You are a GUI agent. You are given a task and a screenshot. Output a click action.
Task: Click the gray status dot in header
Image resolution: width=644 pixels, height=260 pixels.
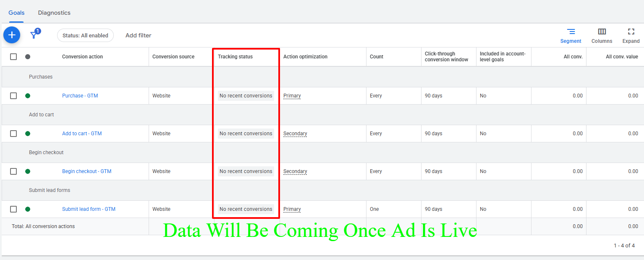pos(28,57)
